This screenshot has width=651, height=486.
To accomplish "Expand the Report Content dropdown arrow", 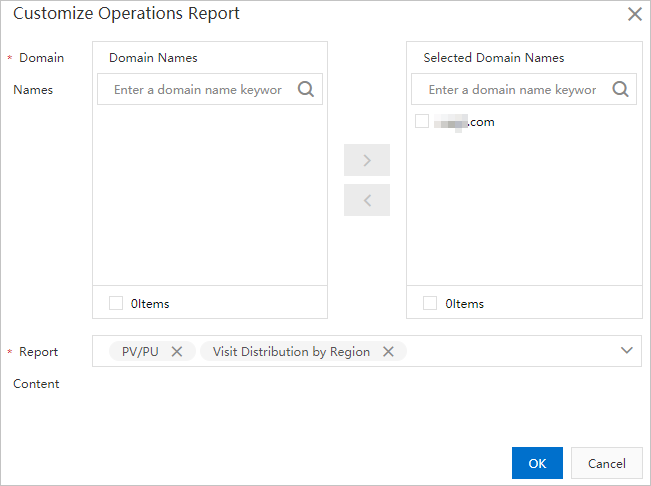I will click(x=627, y=351).
